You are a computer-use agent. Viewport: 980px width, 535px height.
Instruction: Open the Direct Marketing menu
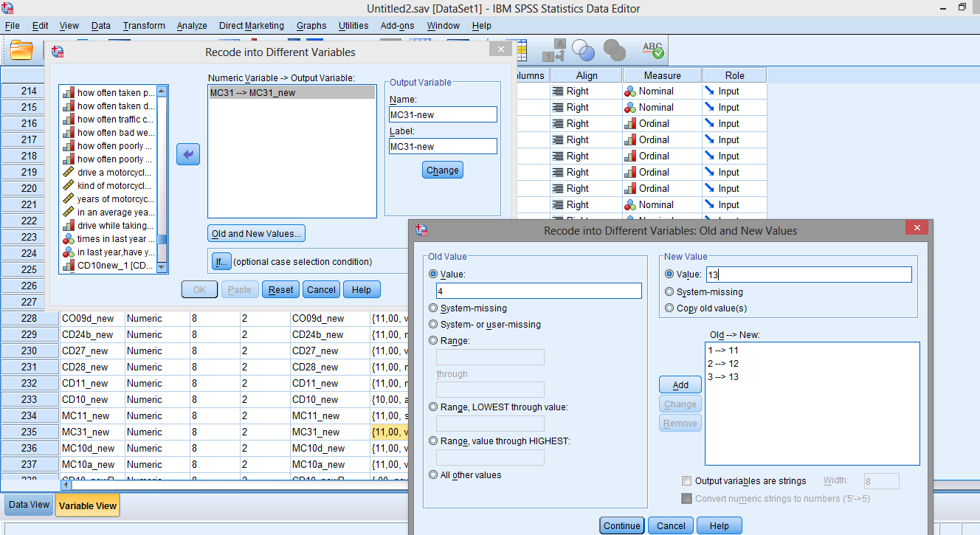251,25
